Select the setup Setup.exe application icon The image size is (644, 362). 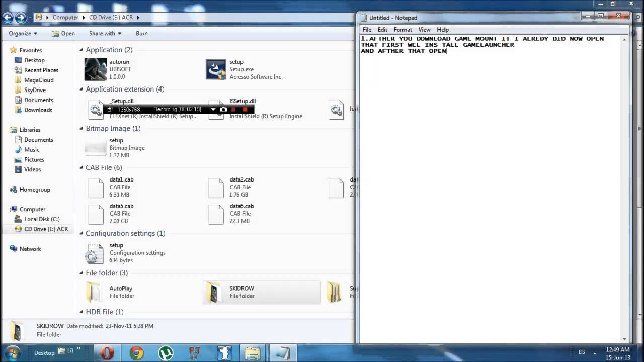click(216, 69)
